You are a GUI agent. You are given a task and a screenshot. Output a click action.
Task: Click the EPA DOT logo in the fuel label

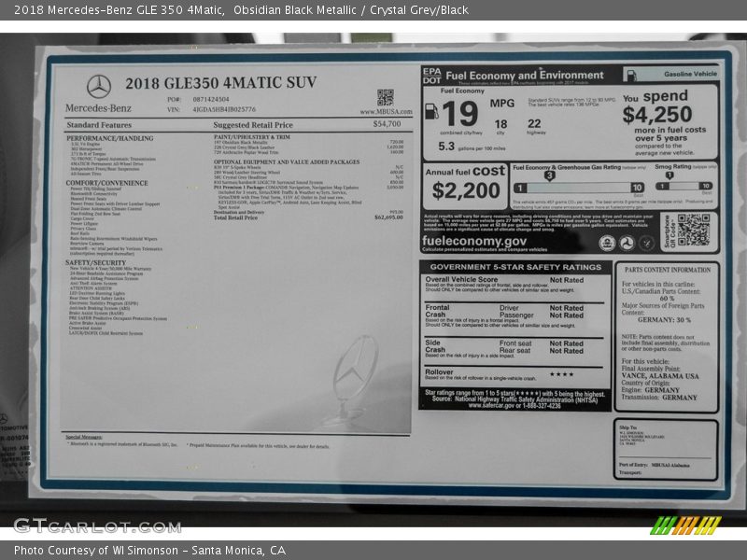pyautogui.click(x=431, y=76)
